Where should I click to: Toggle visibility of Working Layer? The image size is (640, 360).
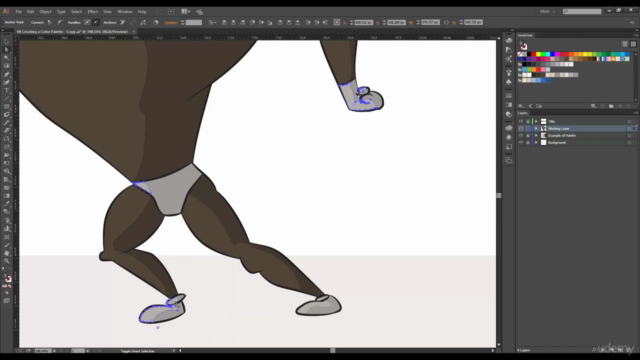pos(520,129)
